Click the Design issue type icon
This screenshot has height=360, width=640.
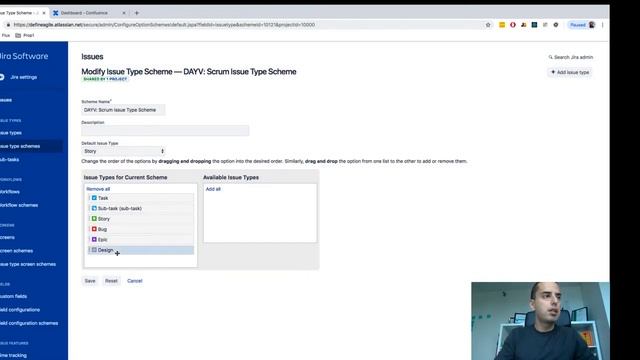[94, 250]
